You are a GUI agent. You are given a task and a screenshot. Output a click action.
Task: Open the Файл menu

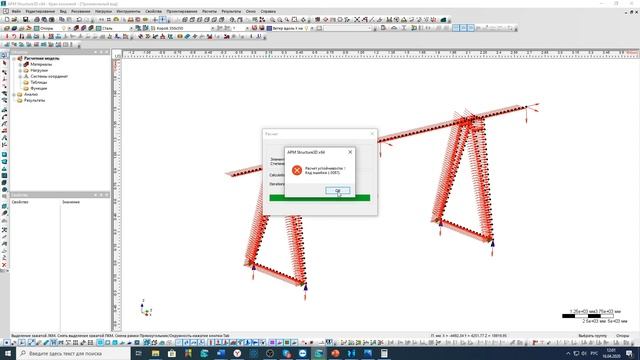click(16, 11)
